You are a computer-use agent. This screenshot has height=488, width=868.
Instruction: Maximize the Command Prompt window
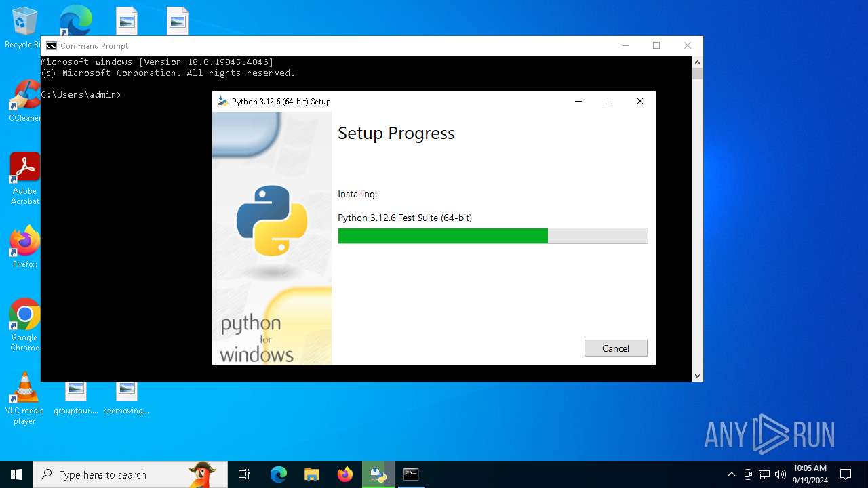tap(656, 46)
